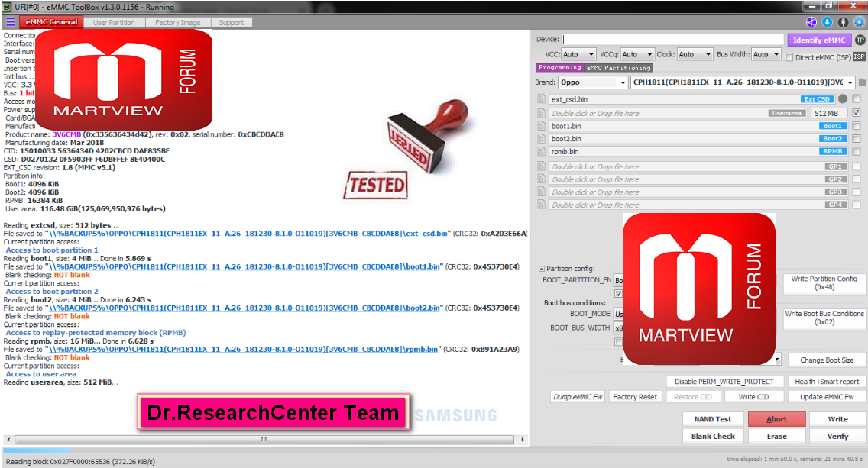Open the Bus Width dropdown
The image size is (868, 468).
coord(766,54)
